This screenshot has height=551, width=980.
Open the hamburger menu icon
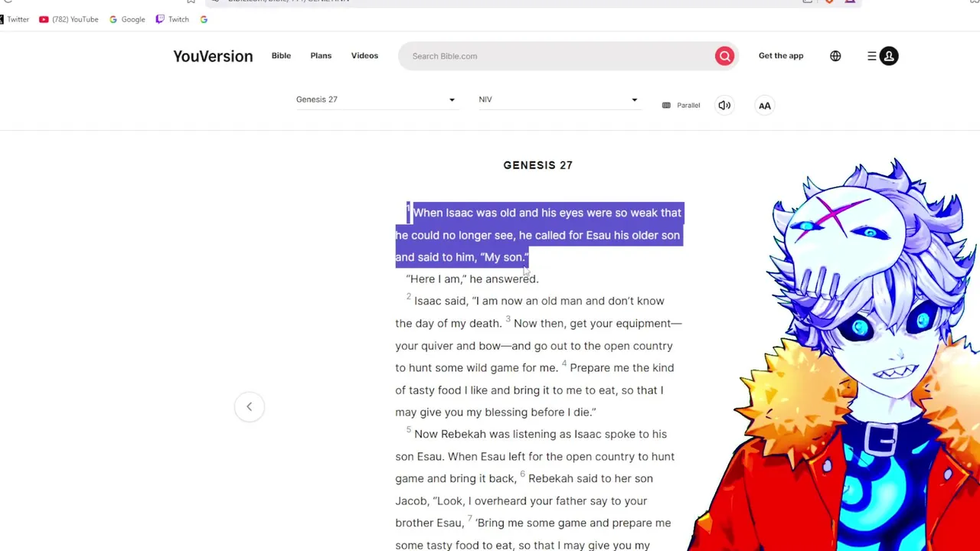pos(871,56)
